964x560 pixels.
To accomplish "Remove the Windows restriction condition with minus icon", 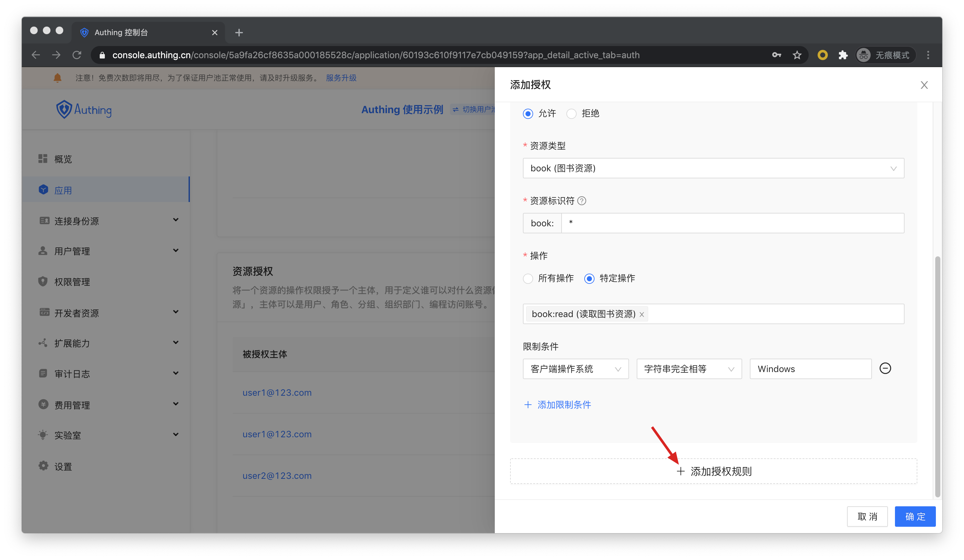I will click(x=885, y=368).
